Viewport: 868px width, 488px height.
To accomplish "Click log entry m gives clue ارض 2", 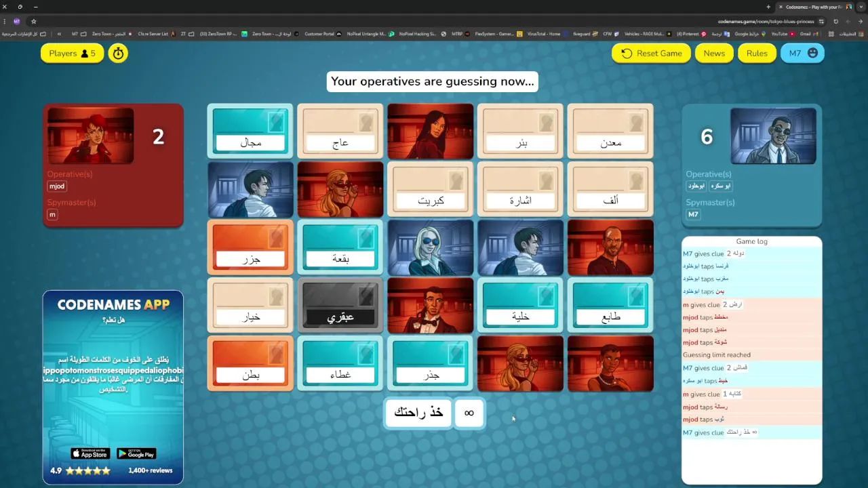I will pyautogui.click(x=751, y=305).
